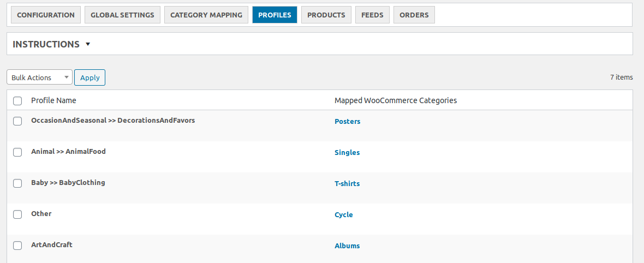Click the Other profile name
644x263 pixels.
tap(41, 214)
